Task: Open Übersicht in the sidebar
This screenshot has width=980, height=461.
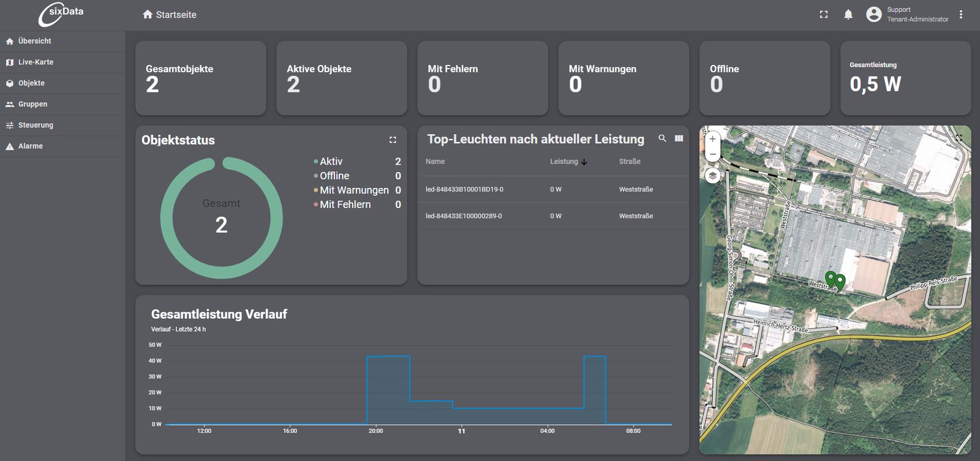Action: [62, 41]
